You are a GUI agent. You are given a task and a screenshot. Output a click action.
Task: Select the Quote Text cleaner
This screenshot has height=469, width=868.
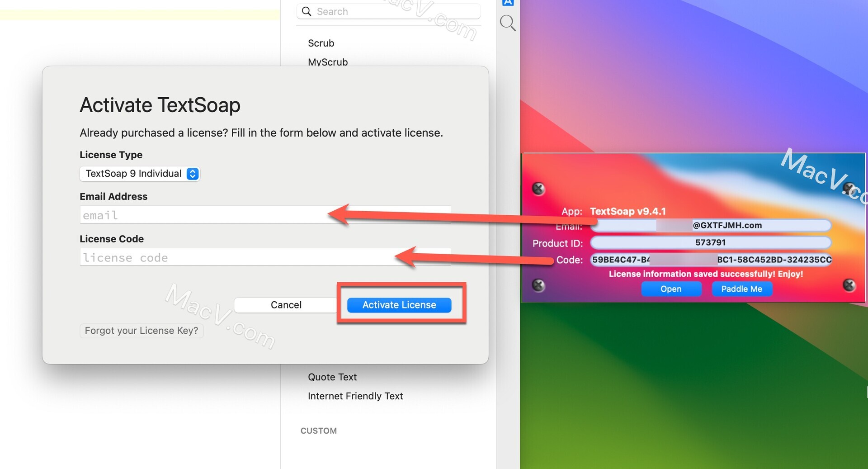pos(332,377)
